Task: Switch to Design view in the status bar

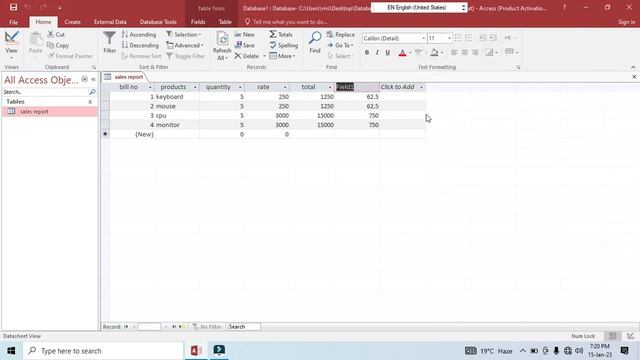Action: coord(631,336)
